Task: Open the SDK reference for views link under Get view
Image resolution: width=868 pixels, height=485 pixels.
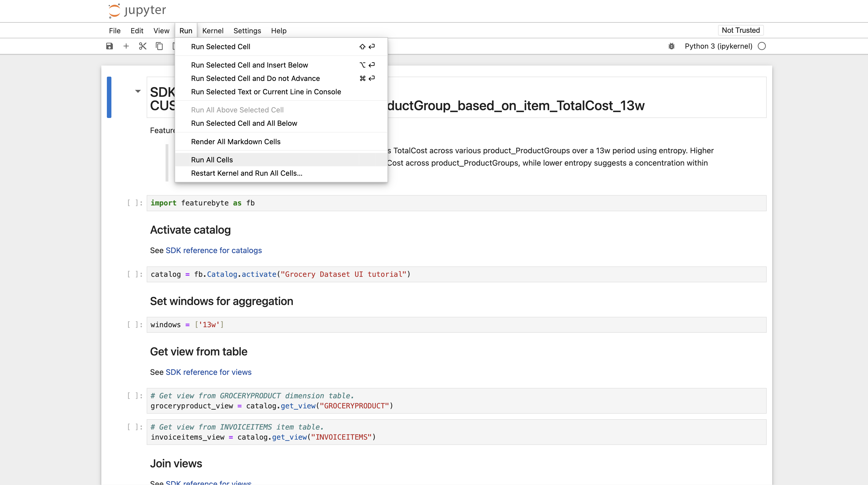Action: pyautogui.click(x=209, y=372)
